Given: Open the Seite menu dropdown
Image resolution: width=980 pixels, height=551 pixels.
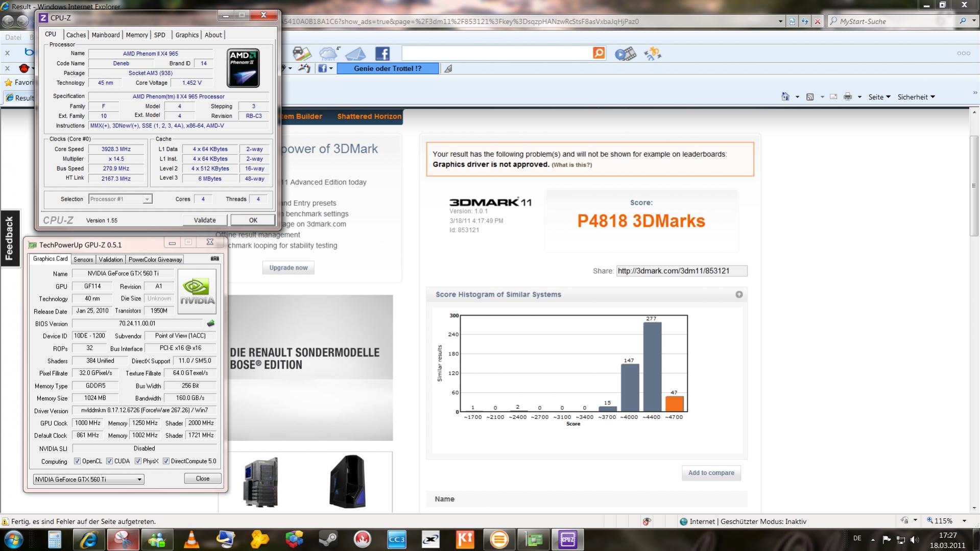Looking at the screenshot, I should pos(879,97).
